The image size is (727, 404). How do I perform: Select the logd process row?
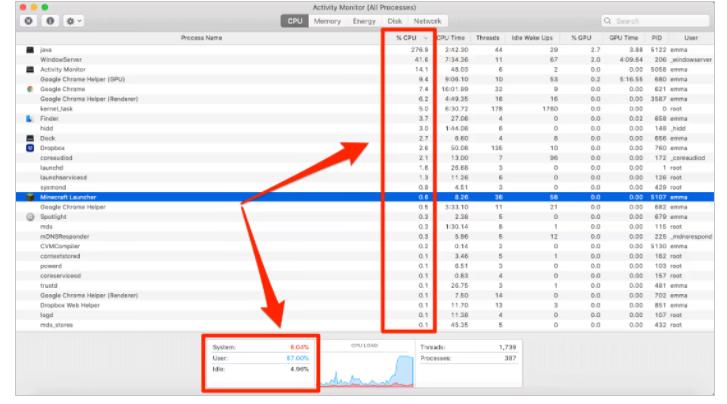tap(365, 315)
